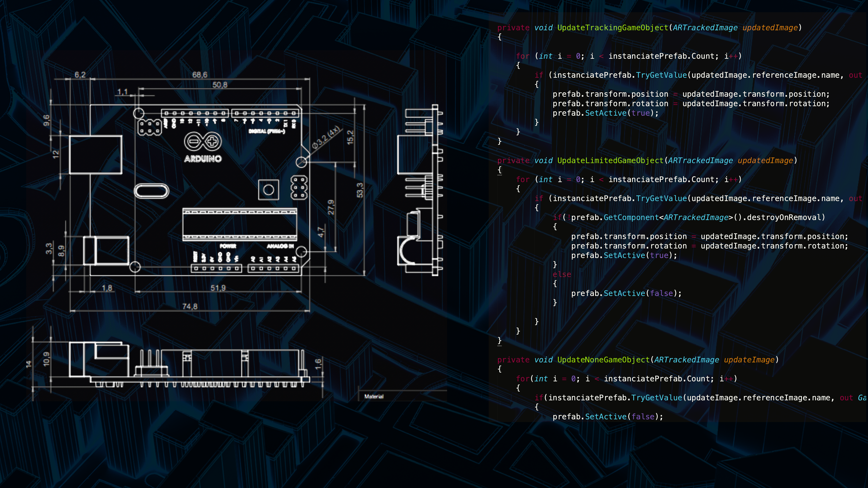This screenshot has width=868, height=488.
Task: Click the Ø3,2 (4x) hole annotation
Action: (x=326, y=138)
